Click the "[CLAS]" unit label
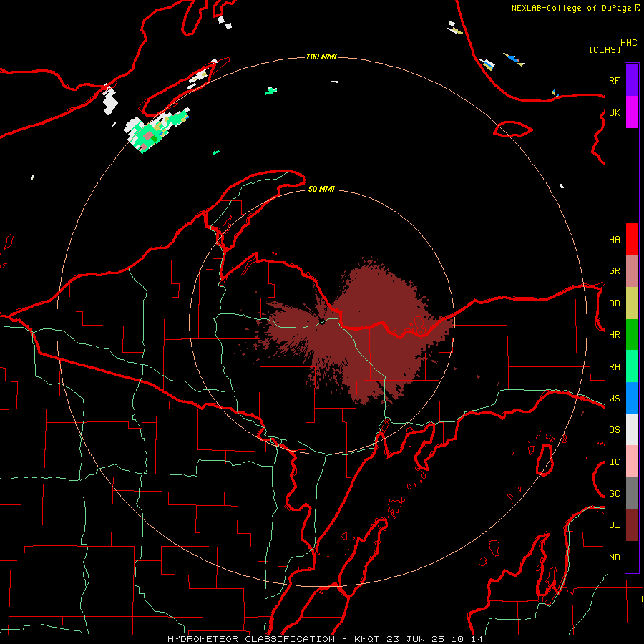 point(605,49)
